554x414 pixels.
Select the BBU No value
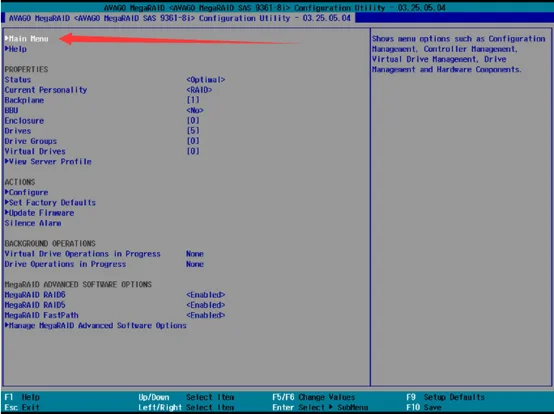point(195,110)
